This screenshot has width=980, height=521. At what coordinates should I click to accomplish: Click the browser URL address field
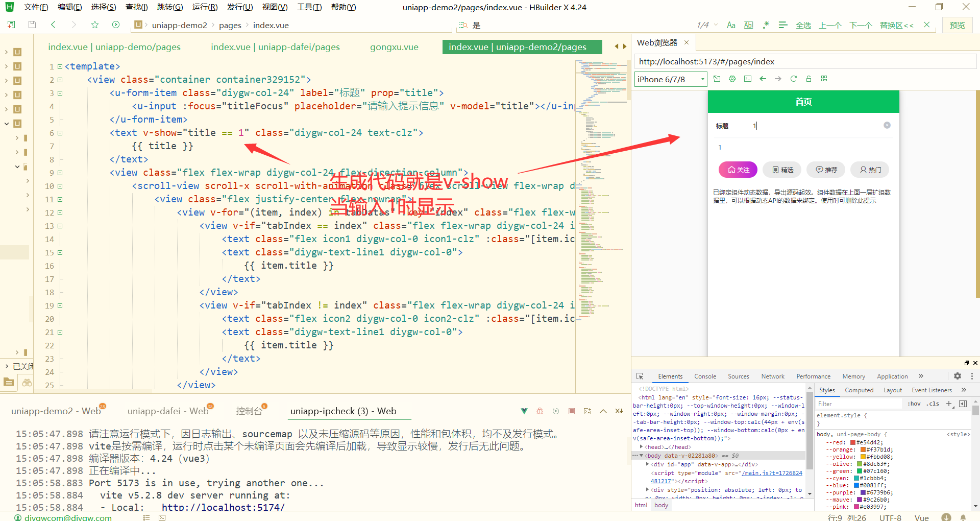(x=805, y=62)
